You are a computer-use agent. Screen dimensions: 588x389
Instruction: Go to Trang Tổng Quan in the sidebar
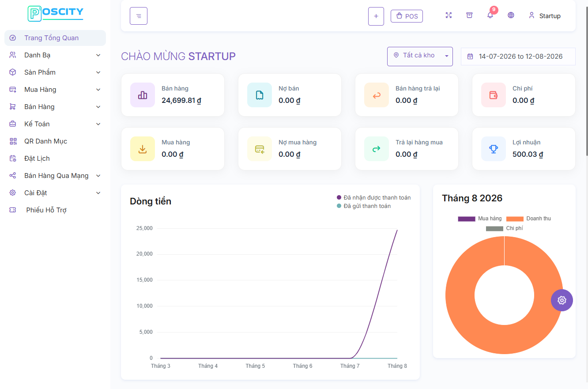(x=55, y=38)
